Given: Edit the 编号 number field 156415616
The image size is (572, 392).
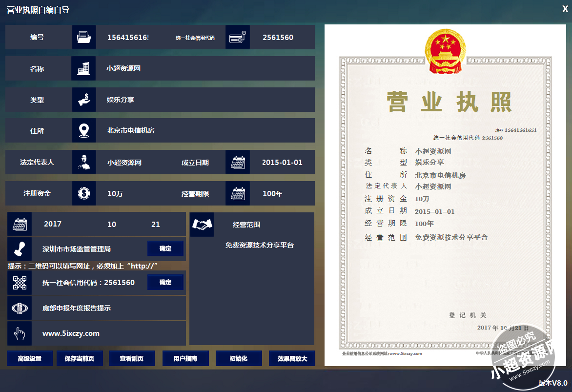Looking at the screenshot, I should coord(128,37).
